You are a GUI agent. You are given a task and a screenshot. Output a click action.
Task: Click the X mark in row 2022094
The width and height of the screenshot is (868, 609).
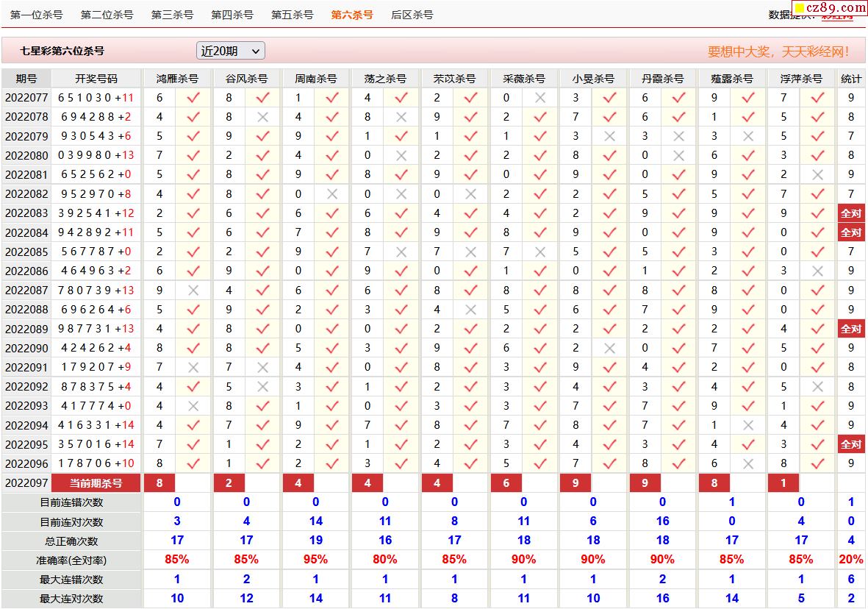pyautogui.click(x=748, y=425)
